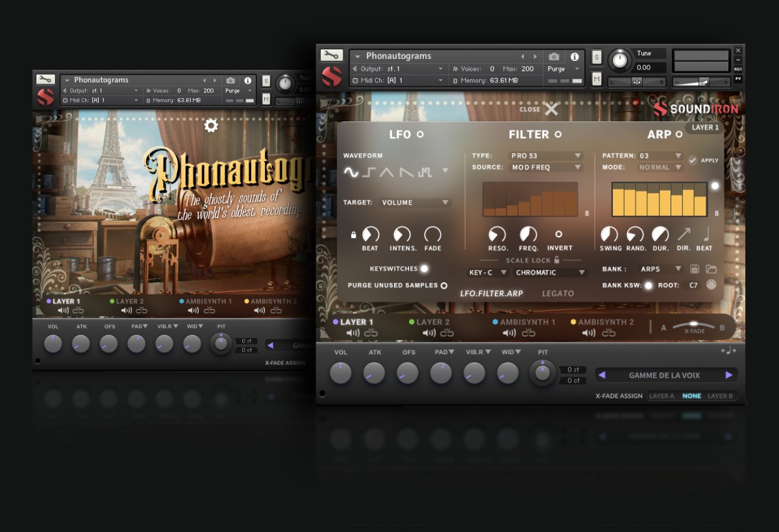Click speaker icon under Layer 1 in the front window
779x532 pixels.
[352, 333]
